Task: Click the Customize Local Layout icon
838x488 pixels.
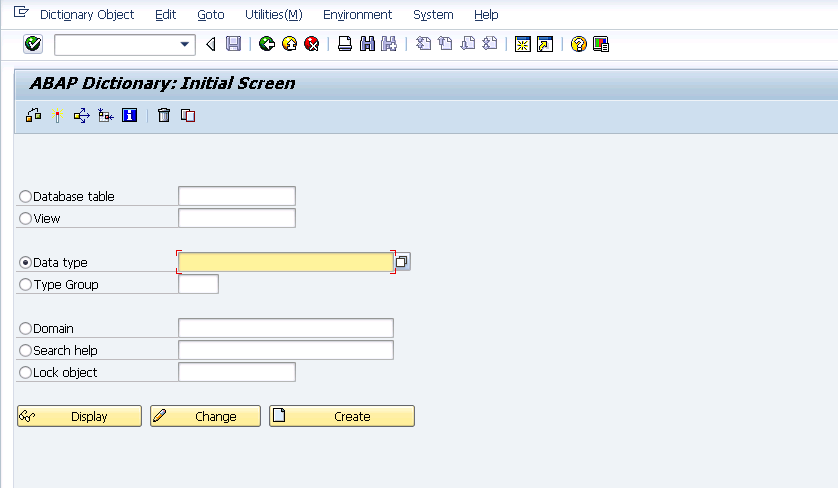Action: pos(601,44)
